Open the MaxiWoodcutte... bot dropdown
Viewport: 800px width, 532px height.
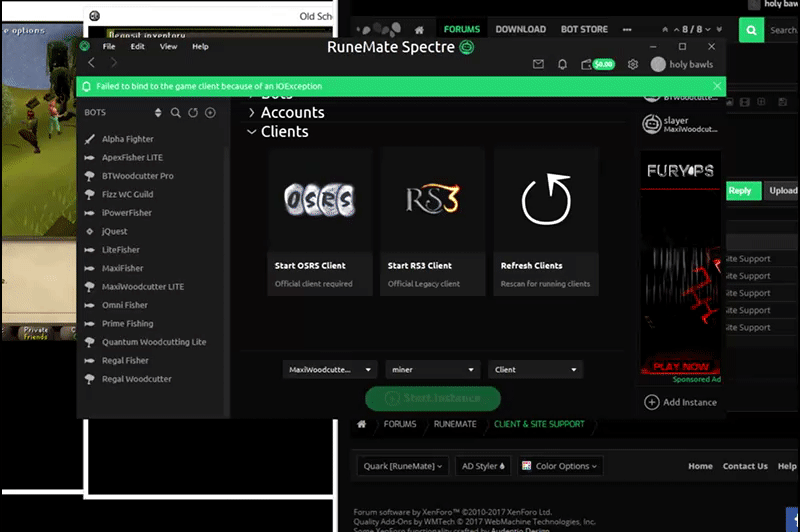330,369
